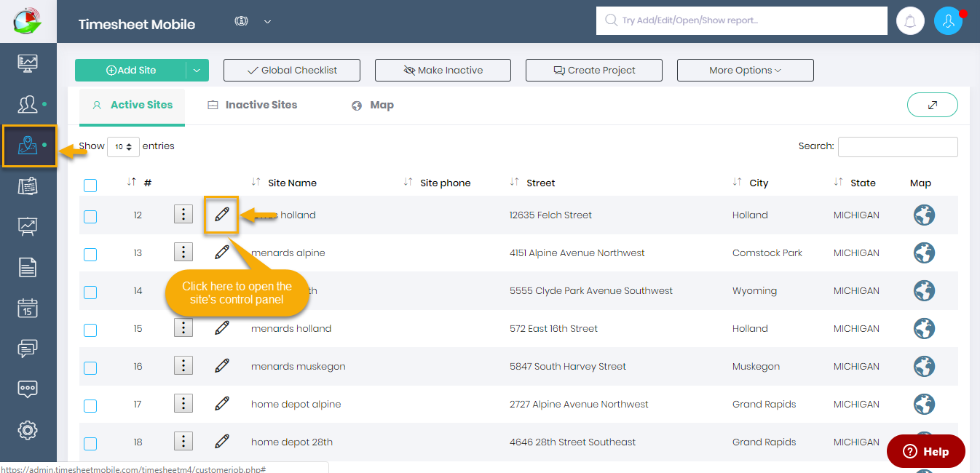Check the checkbox for site row 14

click(90, 292)
